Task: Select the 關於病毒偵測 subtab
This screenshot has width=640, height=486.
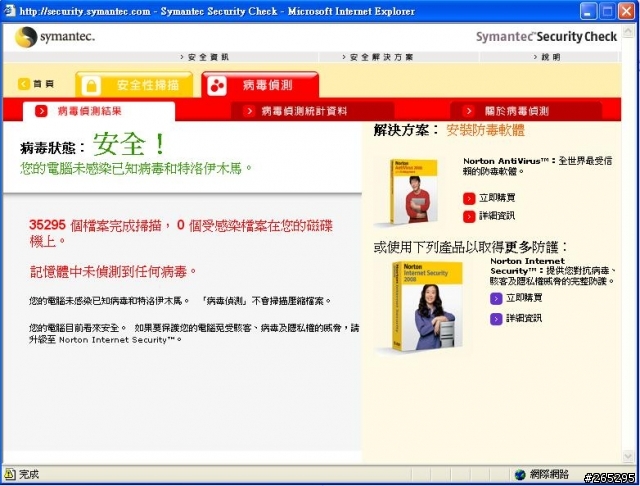Action: coord(526,111)
